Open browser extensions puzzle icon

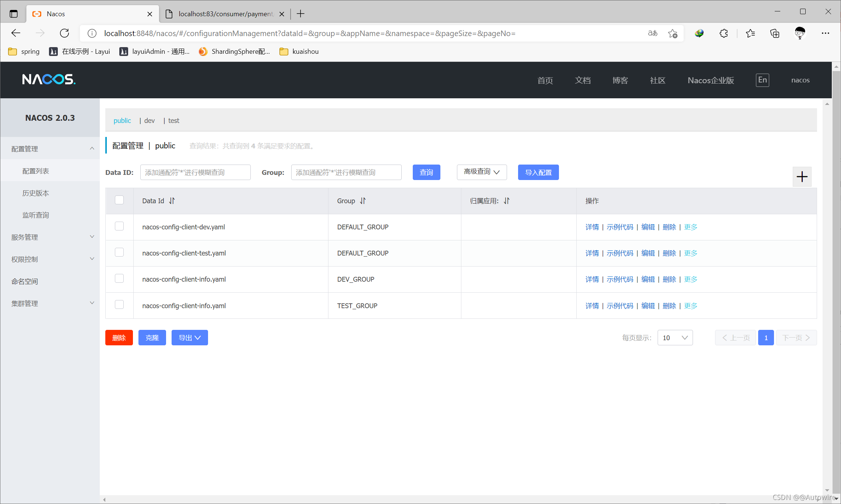click(x=724, y=34)
